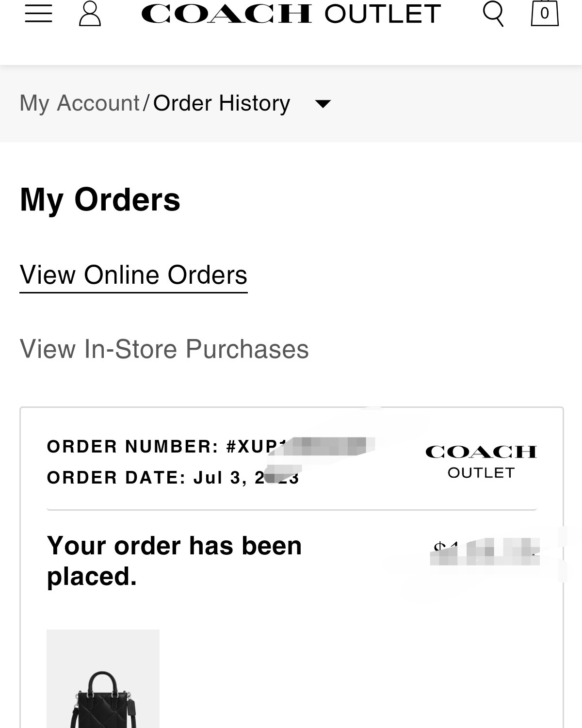582x728 pixels.
Task: Switch to View In-Store Purchases tab
Action: [164, 349]
